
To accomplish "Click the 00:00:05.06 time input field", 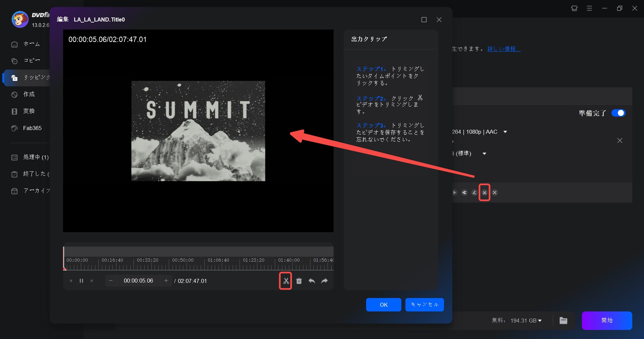I will tap(138, 281).
